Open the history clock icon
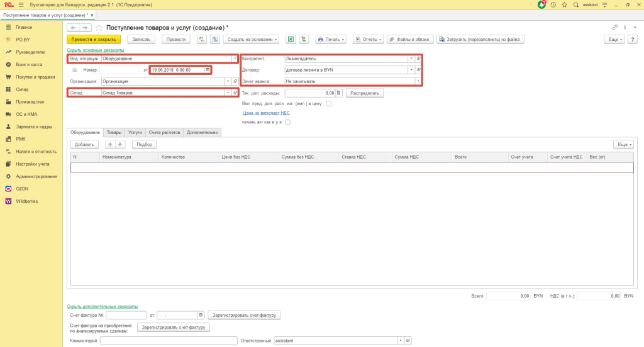Screen dimensions: 644x347 tap(553, 5)
